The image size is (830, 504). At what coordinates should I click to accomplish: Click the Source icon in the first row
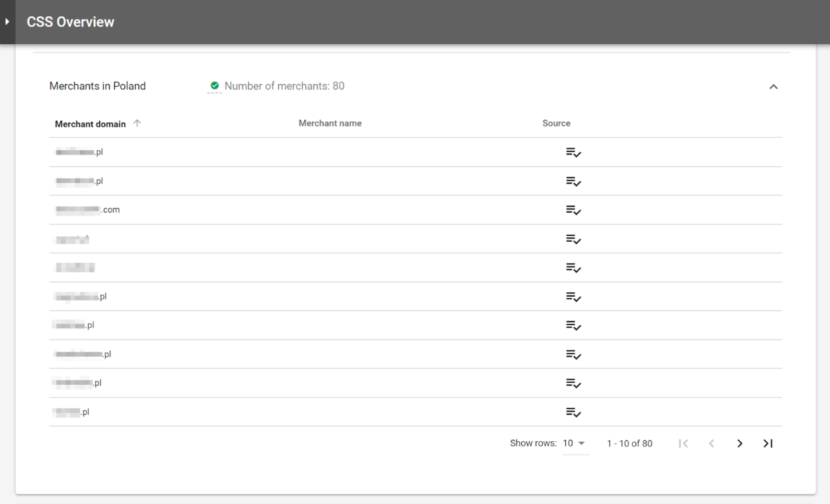tap(573, 153)
